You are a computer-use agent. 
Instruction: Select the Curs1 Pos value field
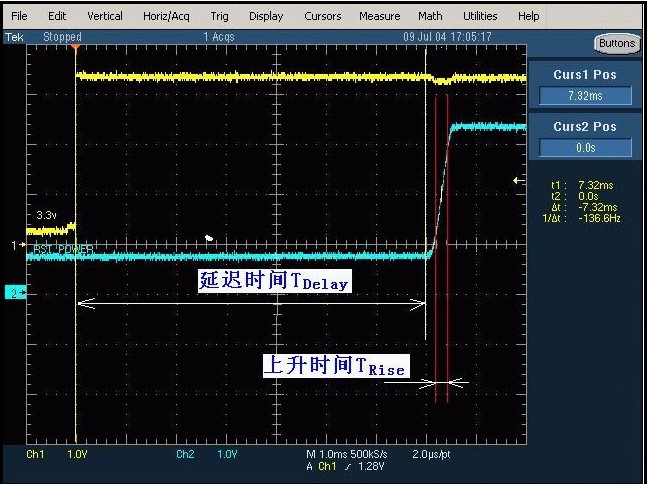point(585,96)
